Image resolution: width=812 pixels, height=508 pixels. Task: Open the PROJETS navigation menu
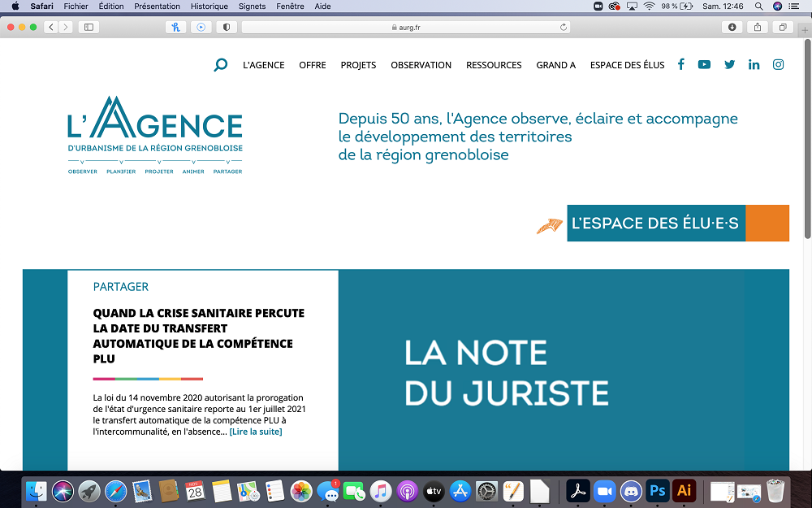pyautogui.click(x=358, y=65)
